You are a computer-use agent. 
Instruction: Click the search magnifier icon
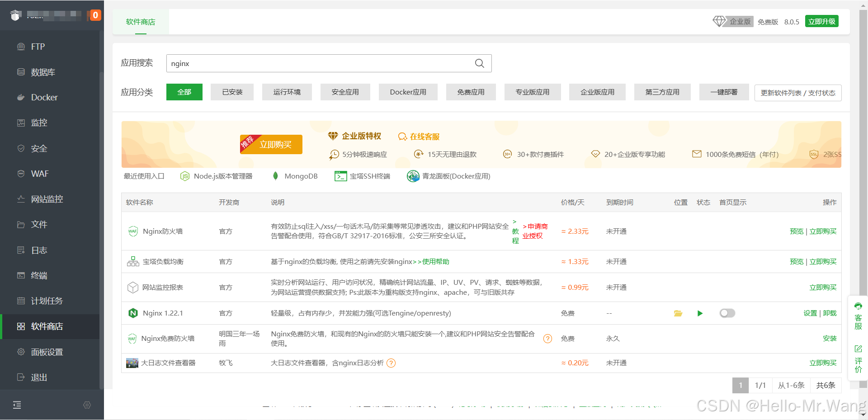pyautogui.click(x=479, y=63)
